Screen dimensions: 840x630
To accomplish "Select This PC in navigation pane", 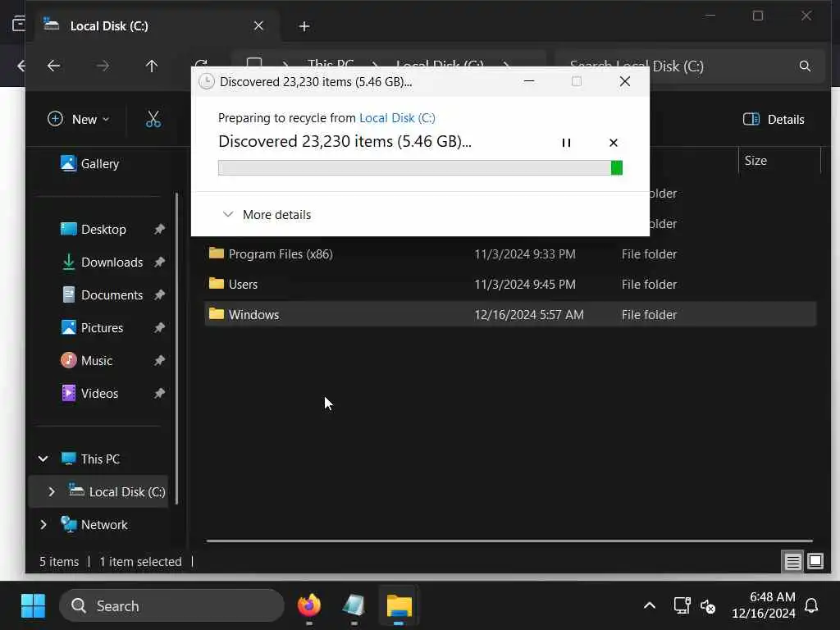I will pos(90,459).
